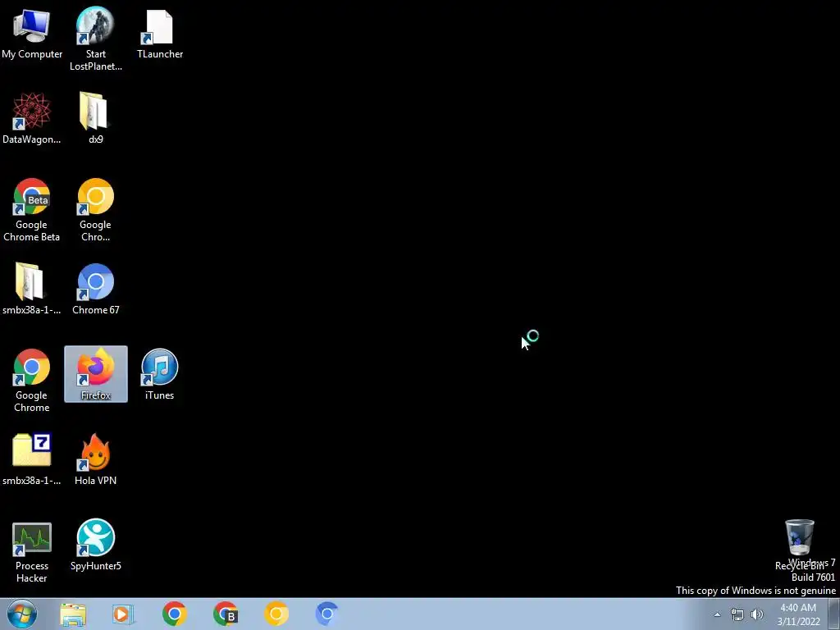
Task: Select the dx9 folder icon
Action: coord(95,118)
